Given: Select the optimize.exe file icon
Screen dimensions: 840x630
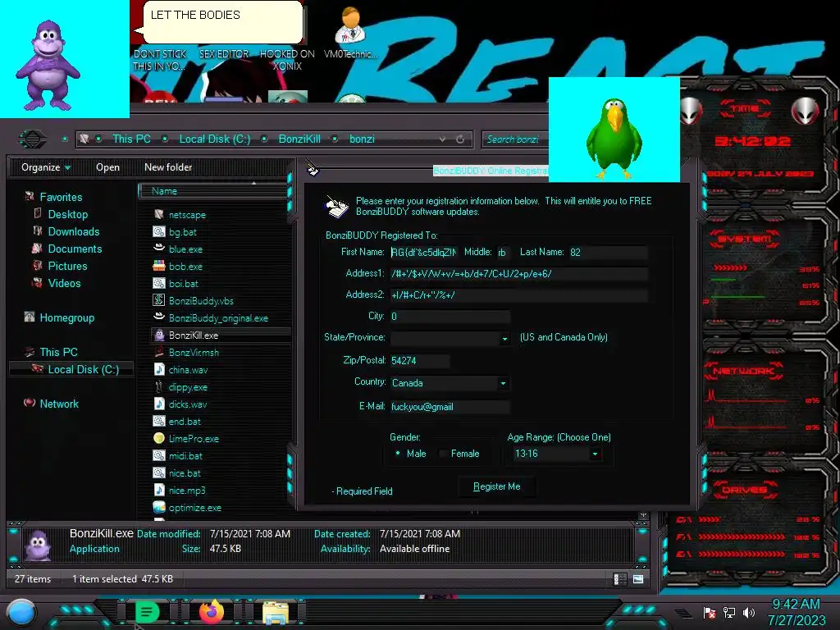Looking at the screenshot, I should 159,507.
